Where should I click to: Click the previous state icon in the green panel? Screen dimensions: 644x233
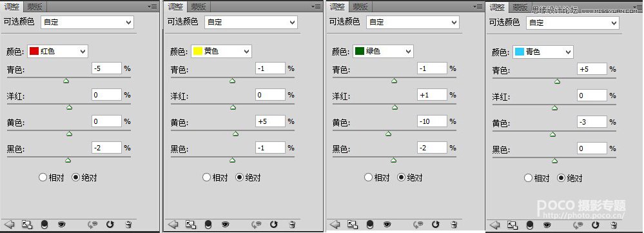click(x=418, y=225)
